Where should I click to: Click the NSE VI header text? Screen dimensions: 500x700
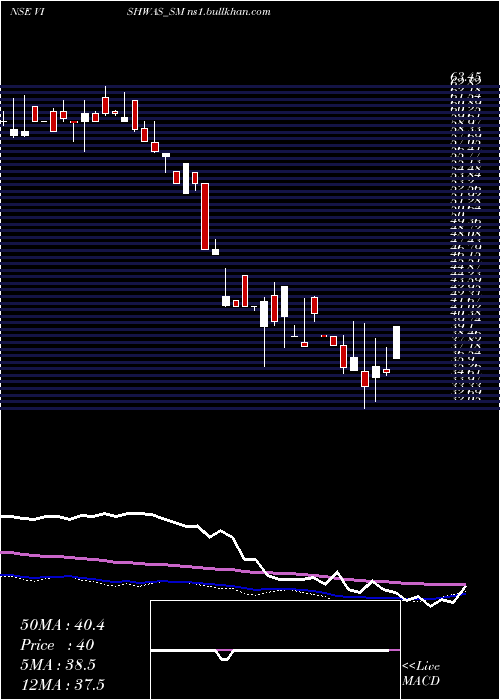(x=27, y=12)
